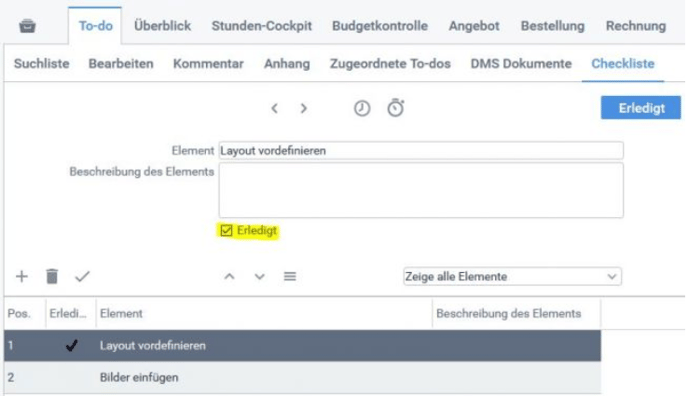Move element up with the up chevron

click(x=229, y=276)
